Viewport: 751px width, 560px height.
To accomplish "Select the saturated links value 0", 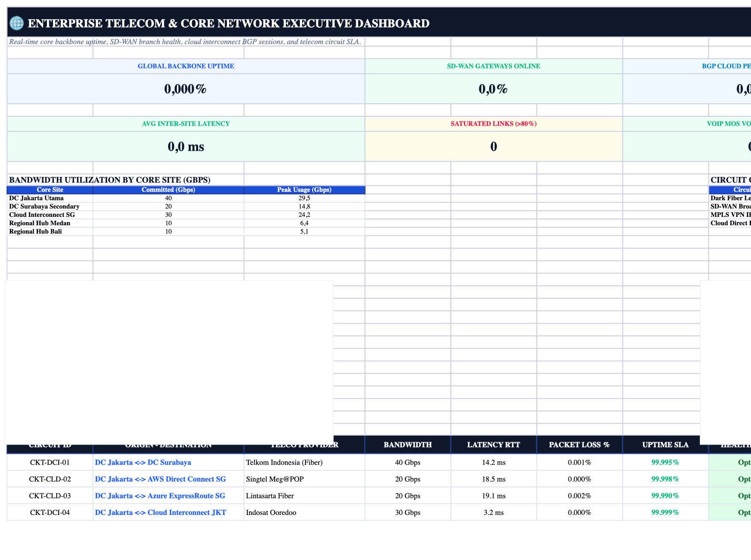I will click(493, 146).
